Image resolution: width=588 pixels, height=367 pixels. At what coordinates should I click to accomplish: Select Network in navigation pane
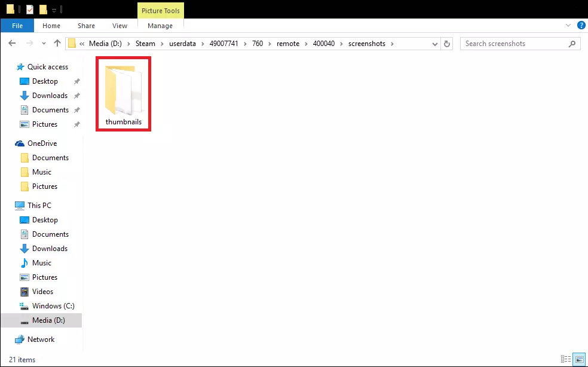point(41,340)
